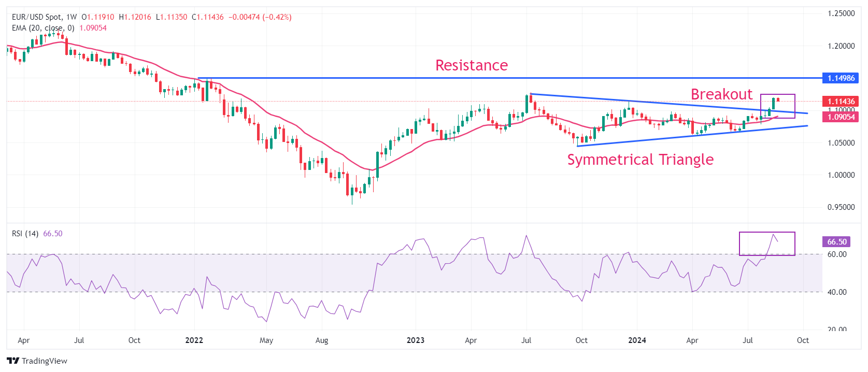Click the red 1.11436 current price tag
This screenshot has height=372, width=868.
tap(841, 102)
